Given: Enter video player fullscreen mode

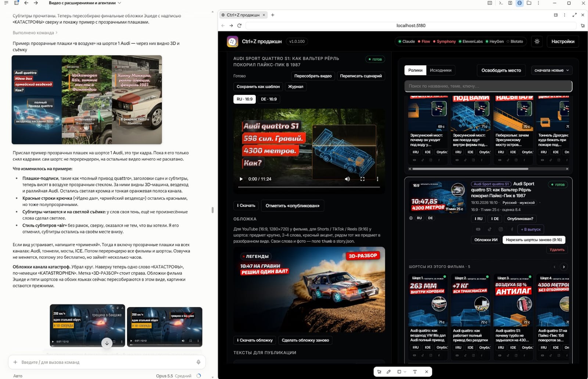Looking at the screenshot, I should pyautogui.click(x=362, y=179).
